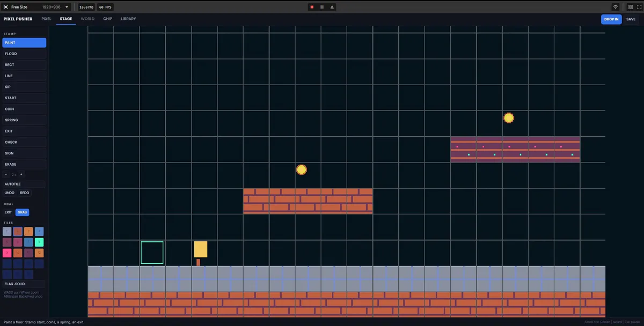Click the purple striped platform

tap(515, 149)
